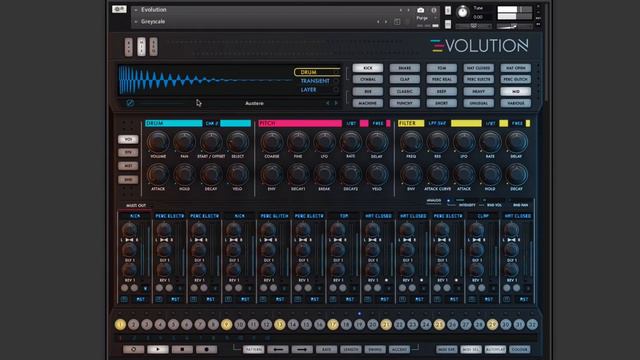640x360 pixels.
Task: Open first KICK channel name dropdown
Action: pyautogui.click(x=135, y=216)
